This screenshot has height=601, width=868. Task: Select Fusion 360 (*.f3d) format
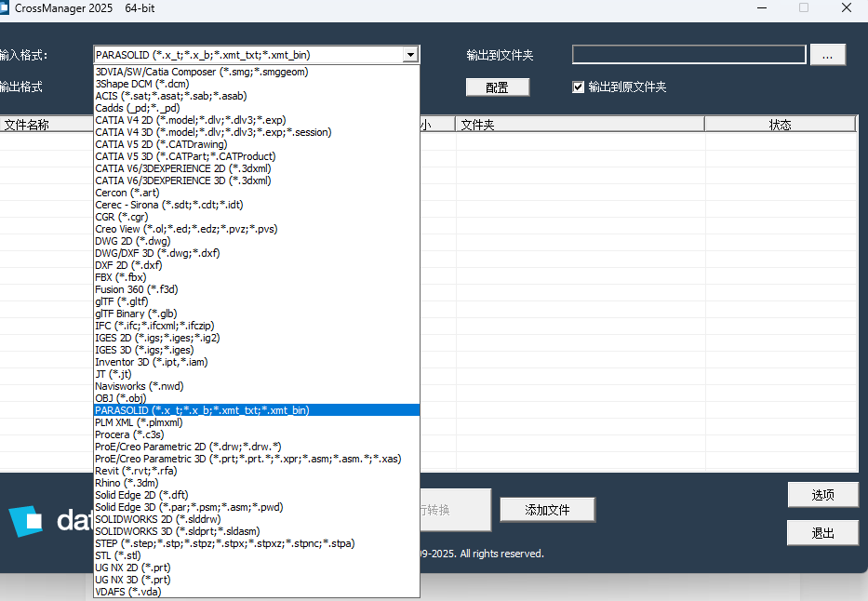(x=257, y=289)
